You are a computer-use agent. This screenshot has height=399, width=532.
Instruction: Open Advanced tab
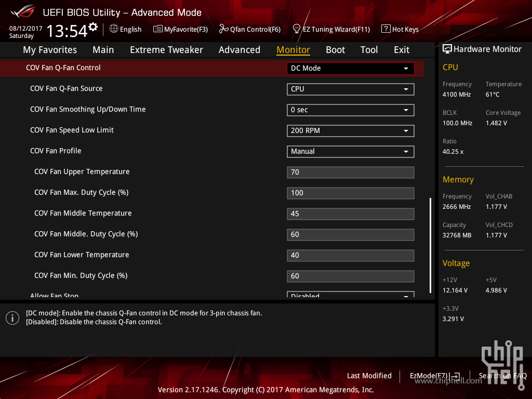[239, 50]
